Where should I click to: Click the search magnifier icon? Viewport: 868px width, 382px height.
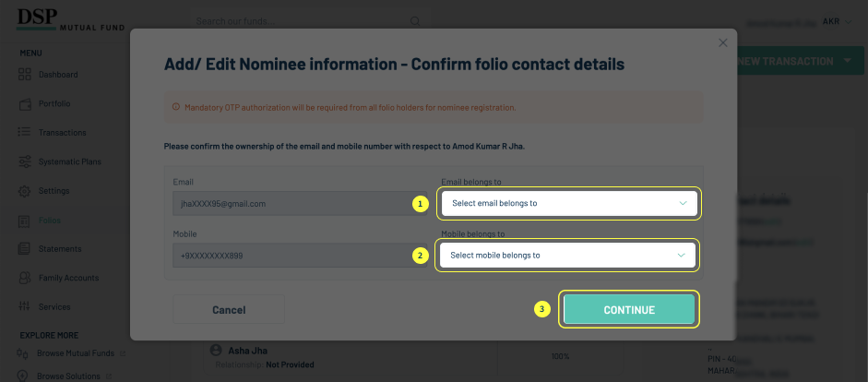415,21
